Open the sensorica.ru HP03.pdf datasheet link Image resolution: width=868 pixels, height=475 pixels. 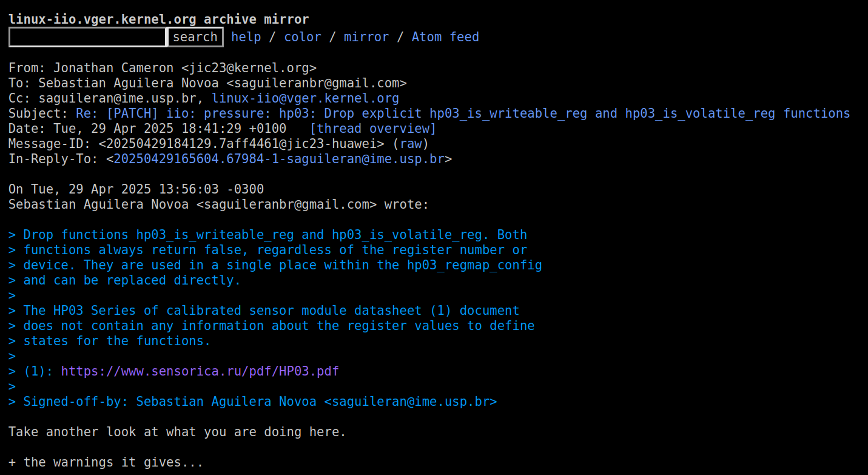(x=200, y=371)
